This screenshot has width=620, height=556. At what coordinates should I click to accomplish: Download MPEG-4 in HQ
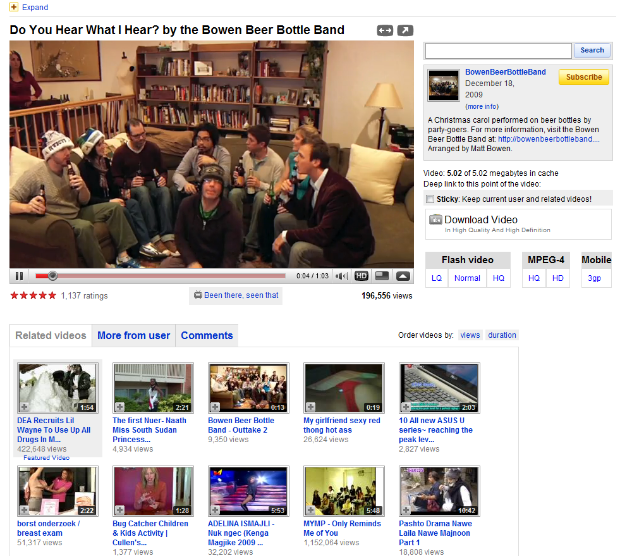[534, 278]
